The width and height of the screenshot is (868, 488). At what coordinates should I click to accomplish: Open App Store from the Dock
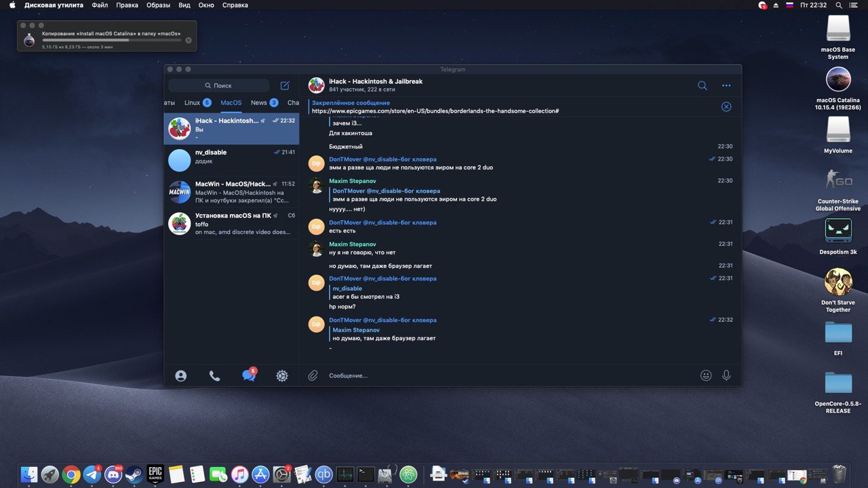[x=260, y=474]
